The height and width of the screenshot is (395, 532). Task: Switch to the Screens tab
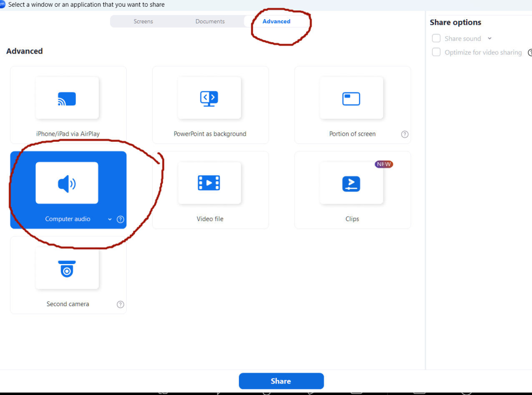pos(143,21)
